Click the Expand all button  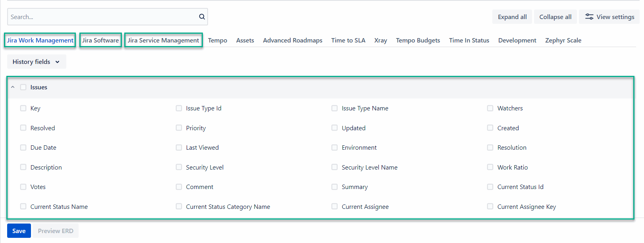[512, 17]
